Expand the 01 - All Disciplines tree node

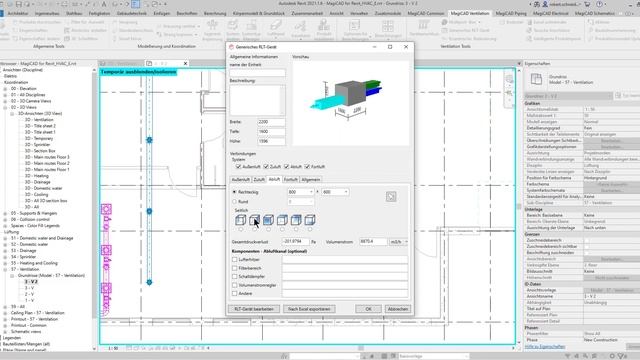5,95
